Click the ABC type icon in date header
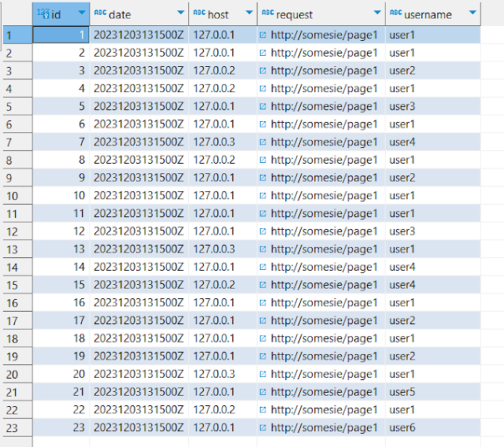504x447 pixels. [100, 13]
